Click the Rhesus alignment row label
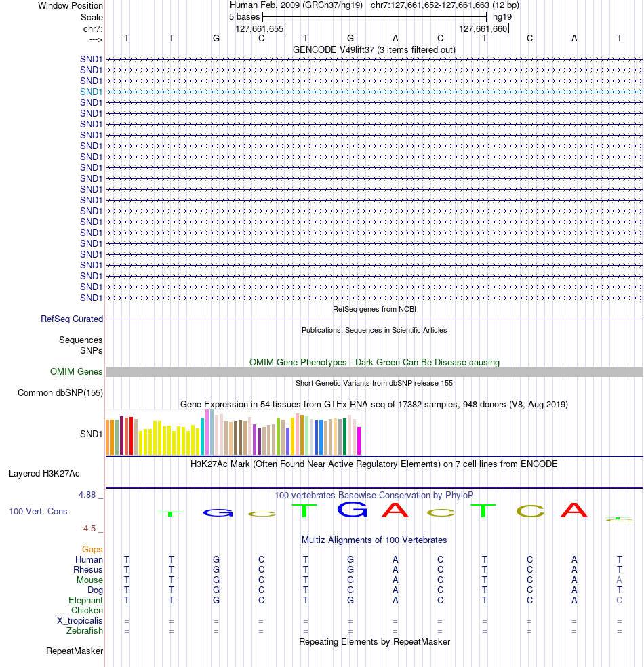The width and height of the screenshot is (644, 667). point(88,569)
